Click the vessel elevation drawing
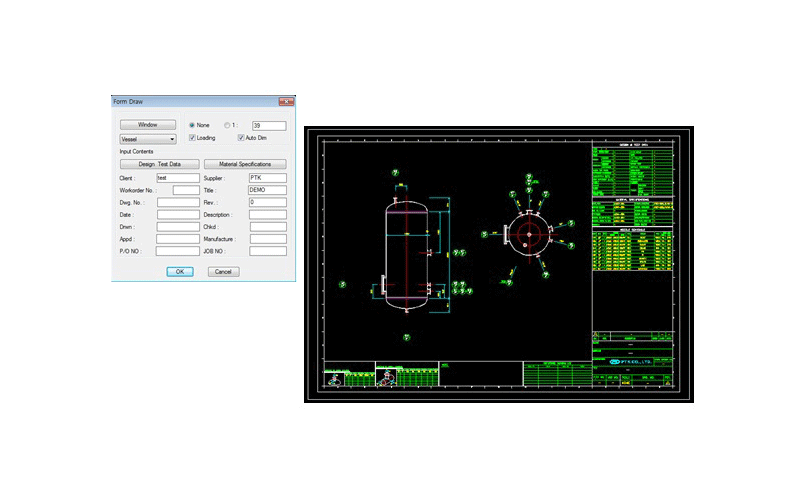Screen dimensions: 800x500 click(x=407, y=254)
